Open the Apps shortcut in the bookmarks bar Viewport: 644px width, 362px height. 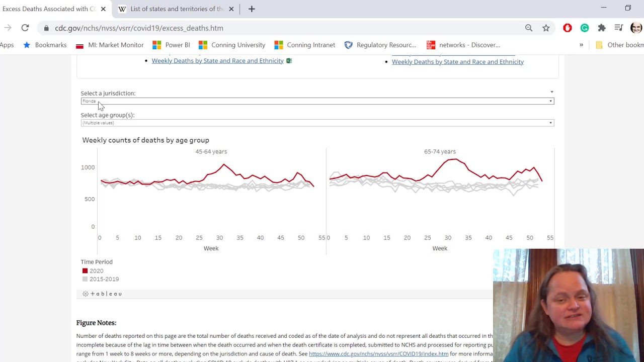point(7,45)
